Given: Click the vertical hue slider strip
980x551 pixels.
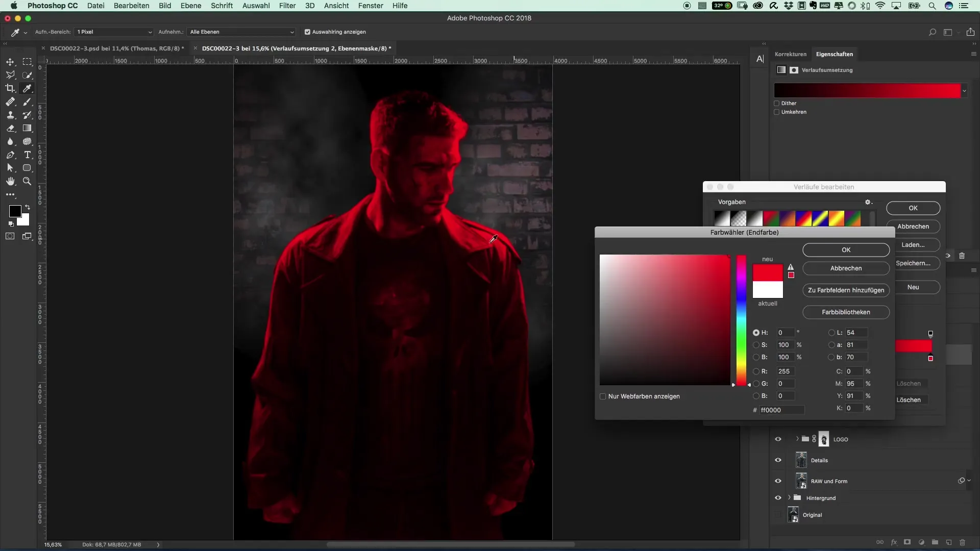Looking at the screenshot, I should click(741, 320).
